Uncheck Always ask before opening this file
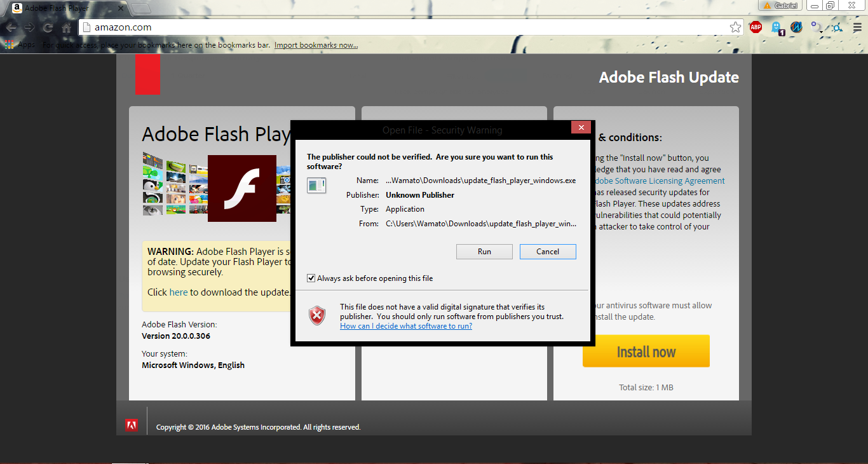Screen dimensions: 868x464 tap(311, 278)
